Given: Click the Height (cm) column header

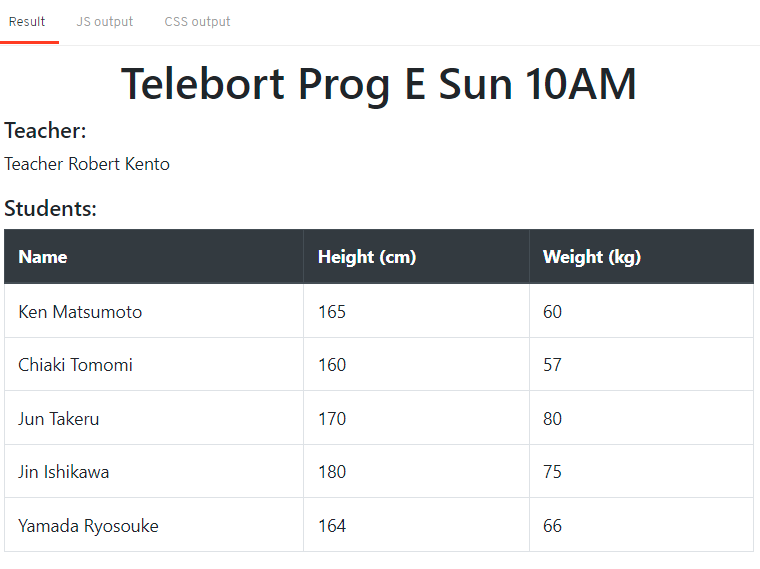Looking at the screenshot, I should pyautogui.click(x=367, y=257).
